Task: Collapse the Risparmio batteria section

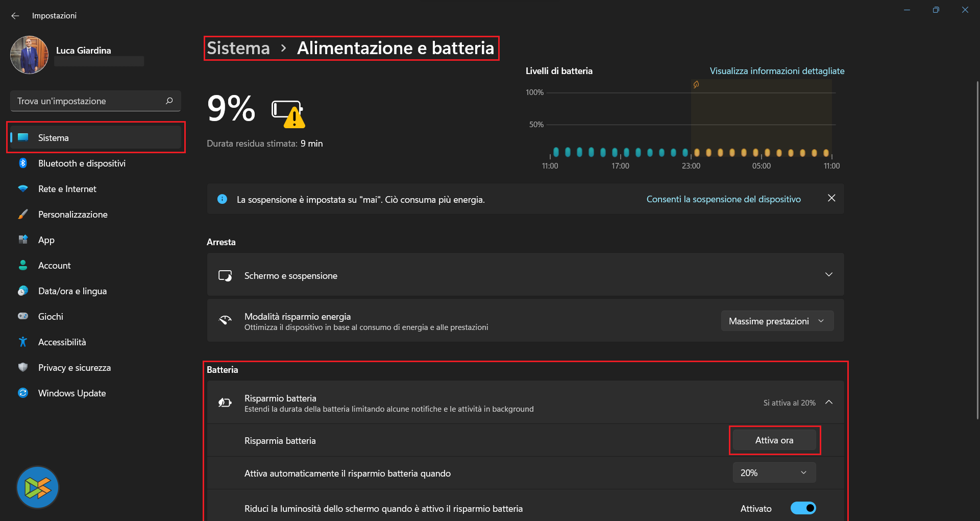Action: tap(829, 402)
